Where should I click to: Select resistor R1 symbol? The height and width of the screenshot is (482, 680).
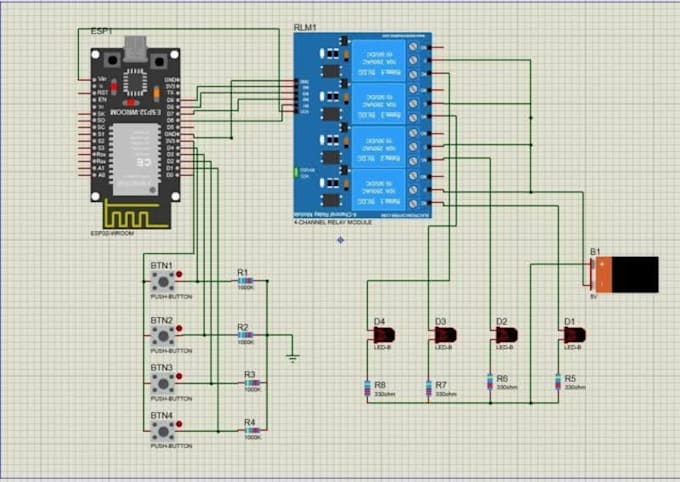click(x=245, y=281)
